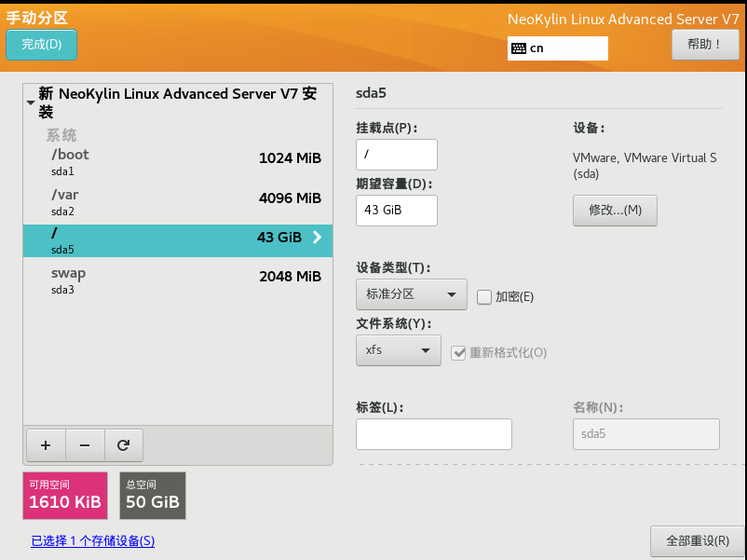Click the reload storage configuration icon

(x=123, y=445)
